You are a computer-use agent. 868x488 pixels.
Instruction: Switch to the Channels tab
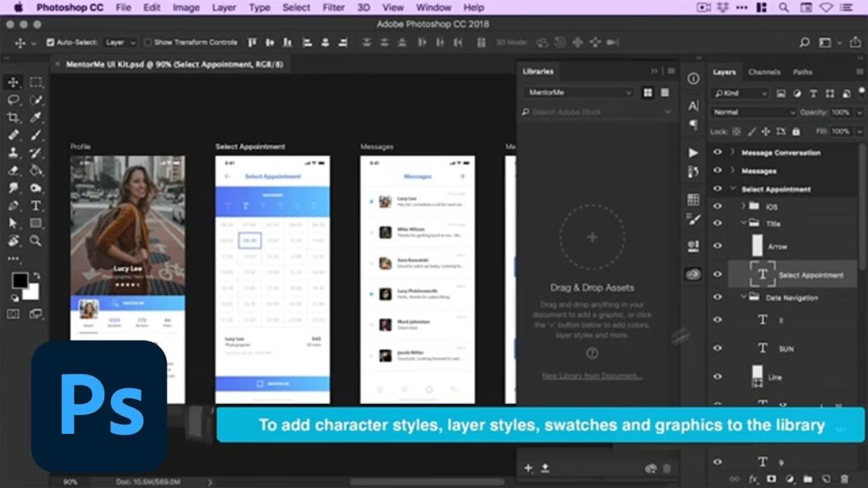[x=764, y=72]
